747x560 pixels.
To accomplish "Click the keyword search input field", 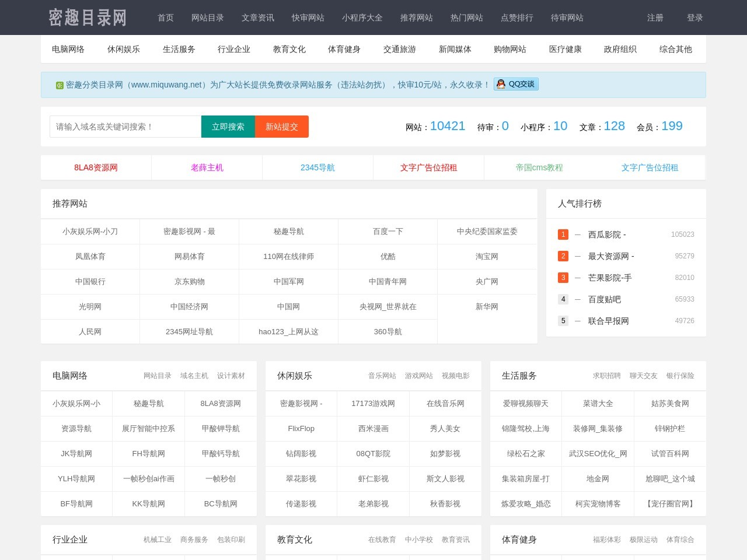I will click(124, 126).
